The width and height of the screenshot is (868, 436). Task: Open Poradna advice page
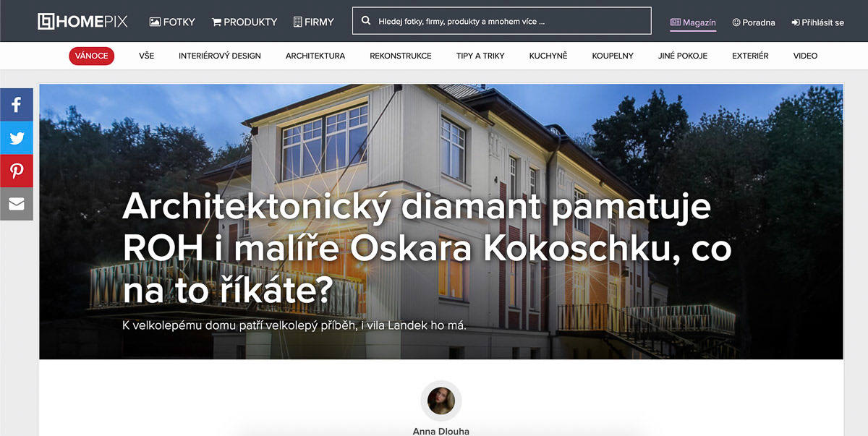(x=754, y=22)
